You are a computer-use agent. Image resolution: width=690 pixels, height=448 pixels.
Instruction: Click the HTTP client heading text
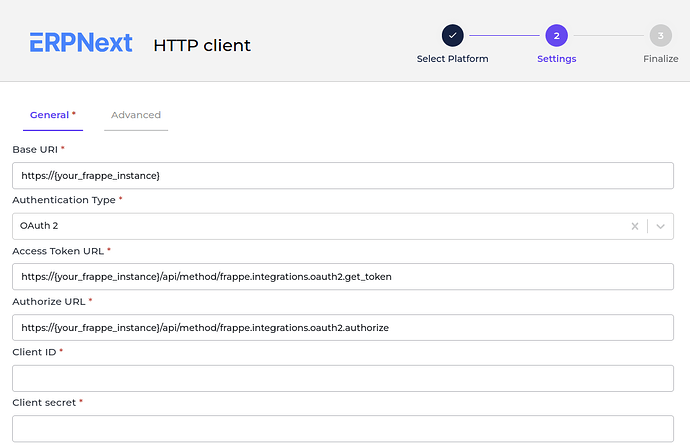[x=202, y=45]
